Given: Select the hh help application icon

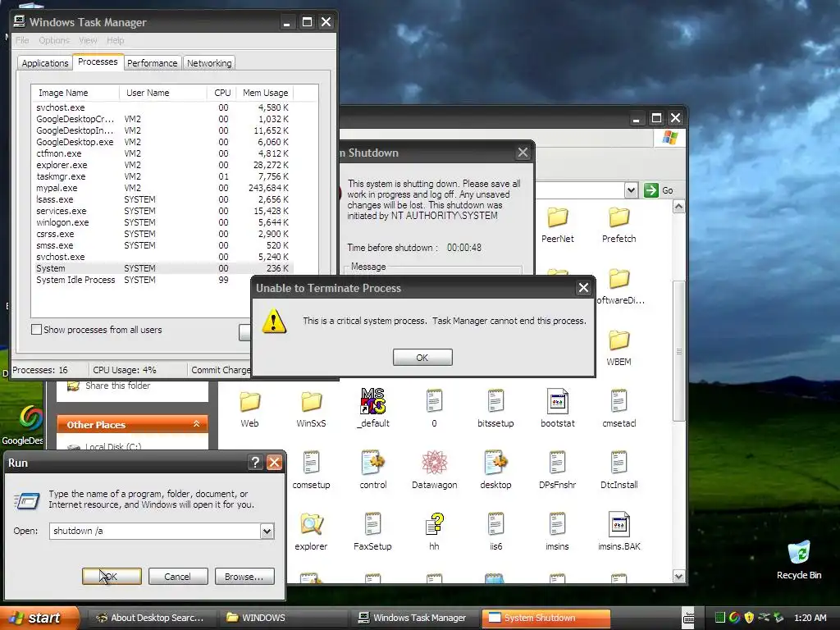Looking at the screenshot, I should coord(435,524).
